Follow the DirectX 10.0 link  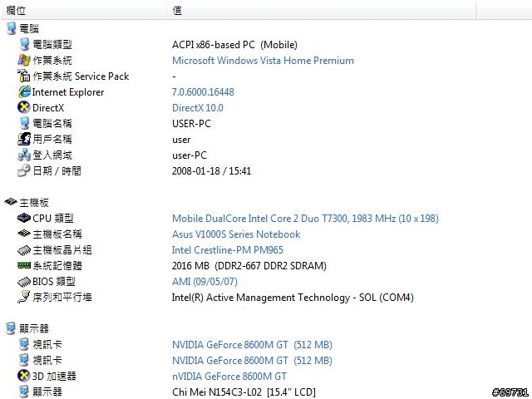tap(198, 108)
